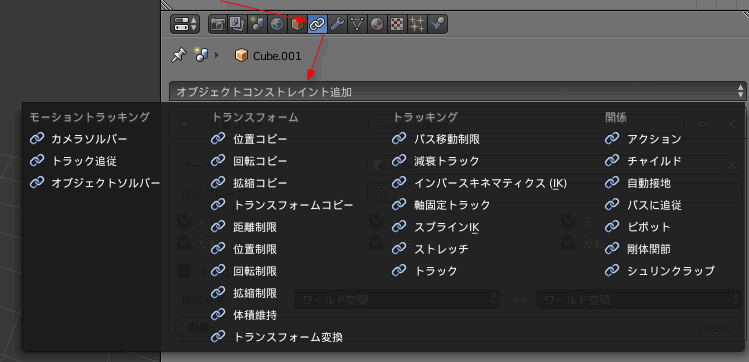This screenshot has height=362, width=749.
Task: Click the scene breadcrumb icon
Action: 201,55
